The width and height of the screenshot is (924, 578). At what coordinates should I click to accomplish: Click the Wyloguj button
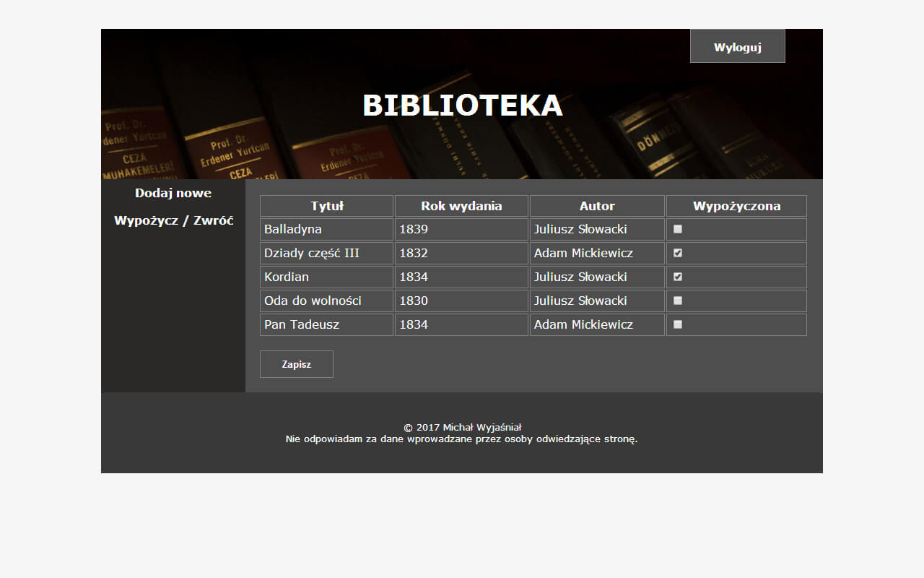click(737, 46)
